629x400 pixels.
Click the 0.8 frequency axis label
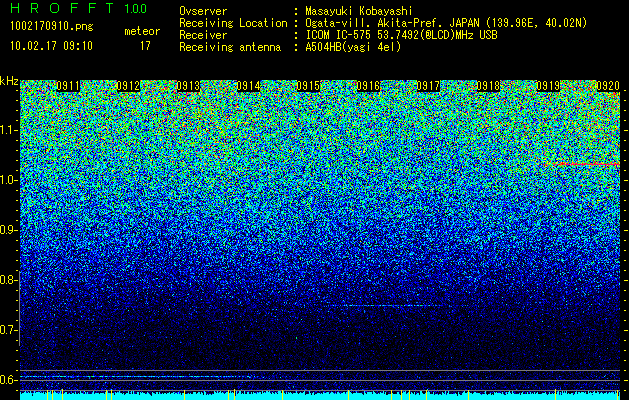coord(8,280)
